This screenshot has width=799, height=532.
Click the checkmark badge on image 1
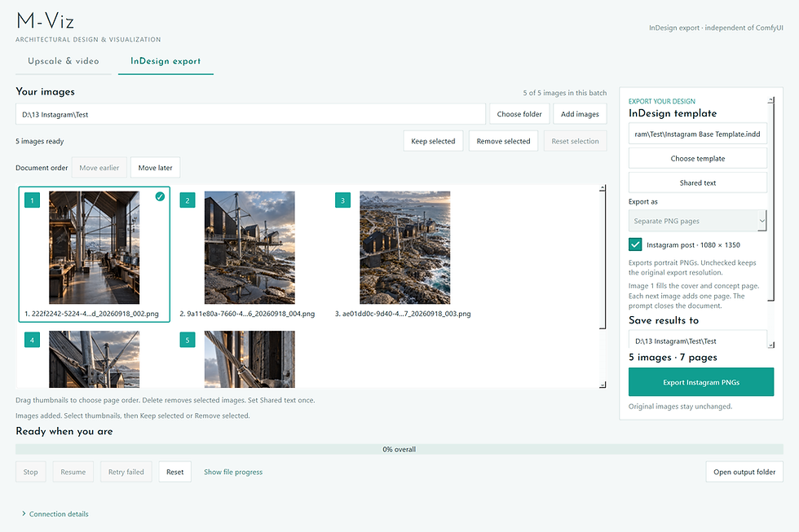click(x=160, y=196)
